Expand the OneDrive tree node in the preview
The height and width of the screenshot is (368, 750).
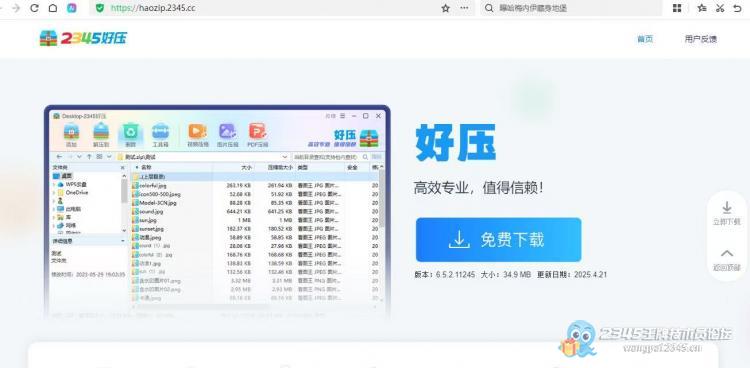(x=54, y=192)
